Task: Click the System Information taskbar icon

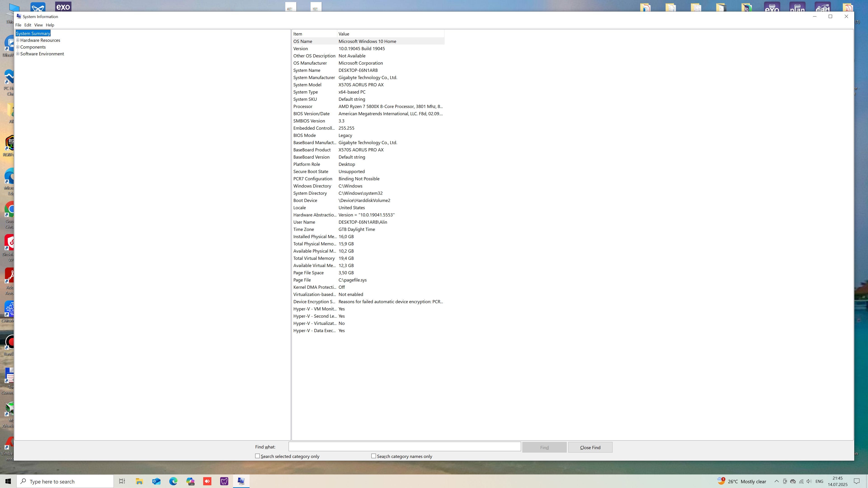Action: point(241,481)
